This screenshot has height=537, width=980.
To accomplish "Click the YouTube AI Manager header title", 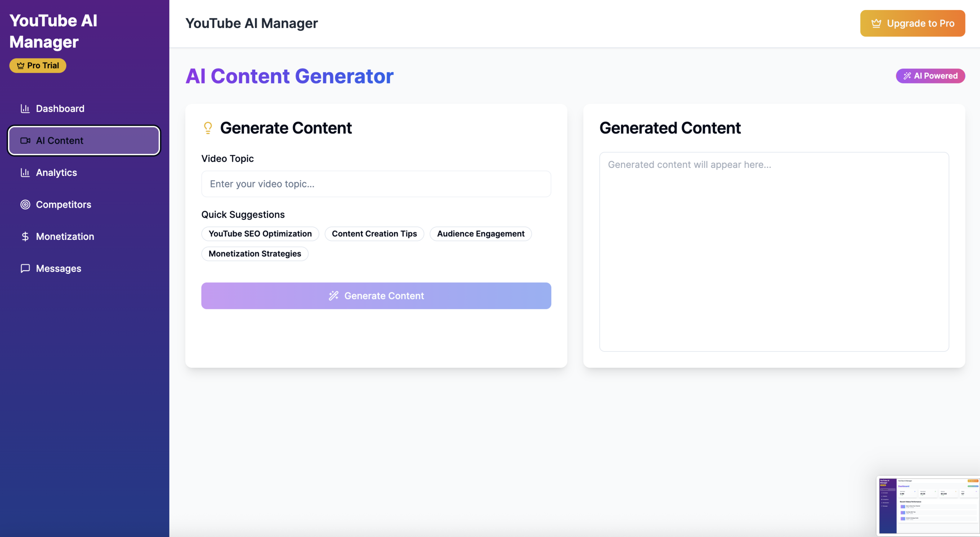I will [x=252, y=23].
